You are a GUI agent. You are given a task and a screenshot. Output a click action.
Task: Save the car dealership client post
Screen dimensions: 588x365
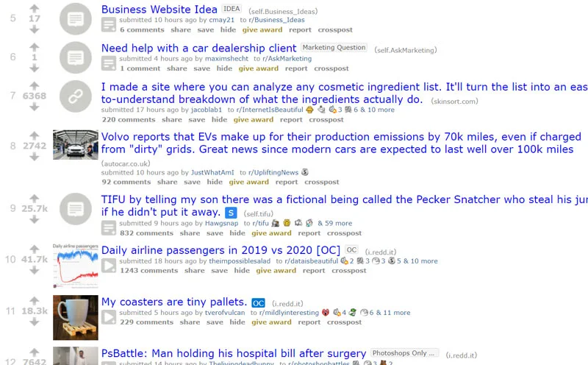pos(201,68)
